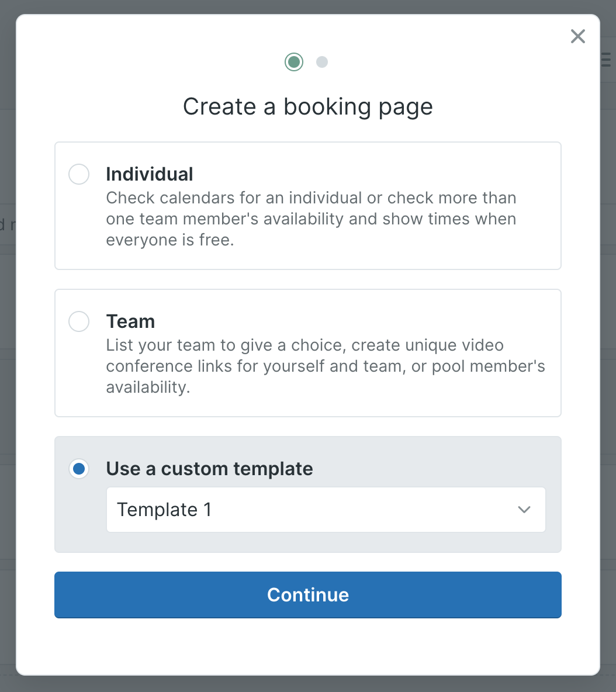
Task: Open the Template 1 dropdown chevron
Action: (x=524, y=510)
